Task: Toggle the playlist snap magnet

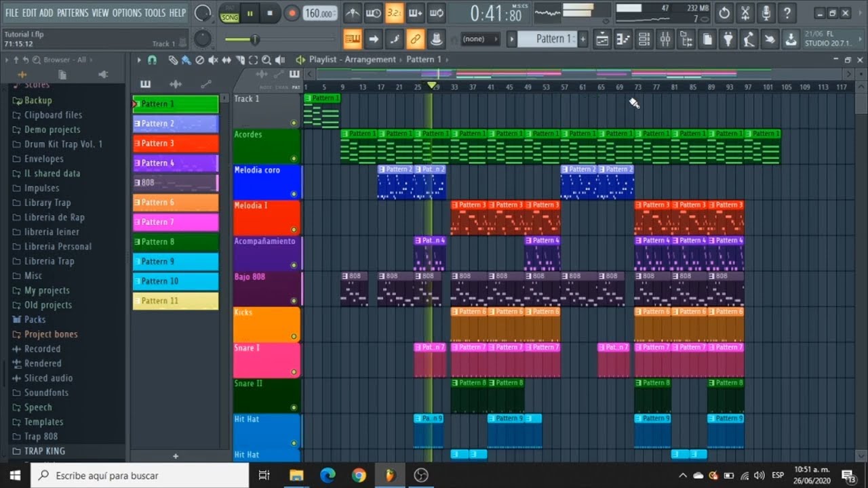Action: [152, 60]
